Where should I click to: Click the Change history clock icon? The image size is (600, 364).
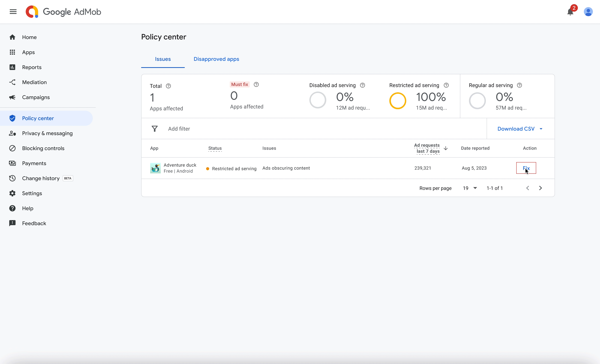coord(12,178)
